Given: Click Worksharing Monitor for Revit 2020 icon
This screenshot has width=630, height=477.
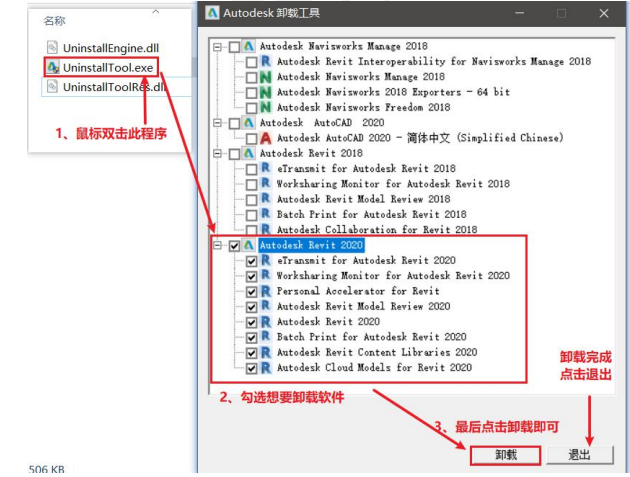Looking at the screenshot, I should click(x=266, y=276).
